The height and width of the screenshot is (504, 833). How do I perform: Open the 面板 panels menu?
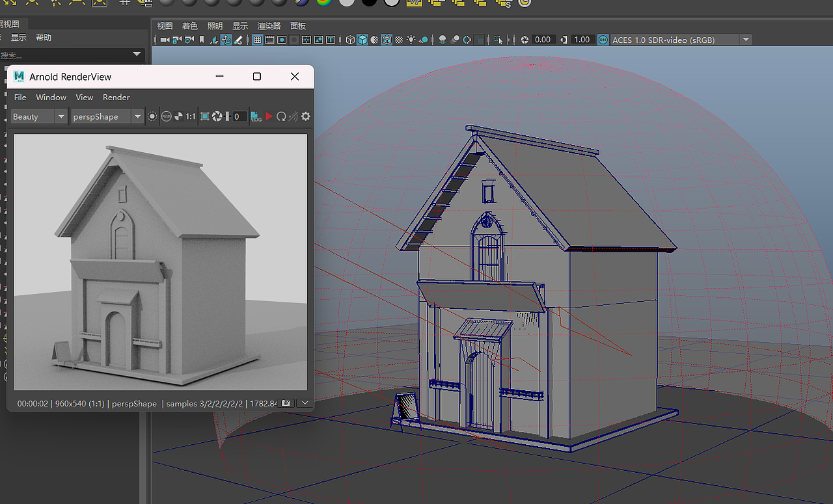298,26
